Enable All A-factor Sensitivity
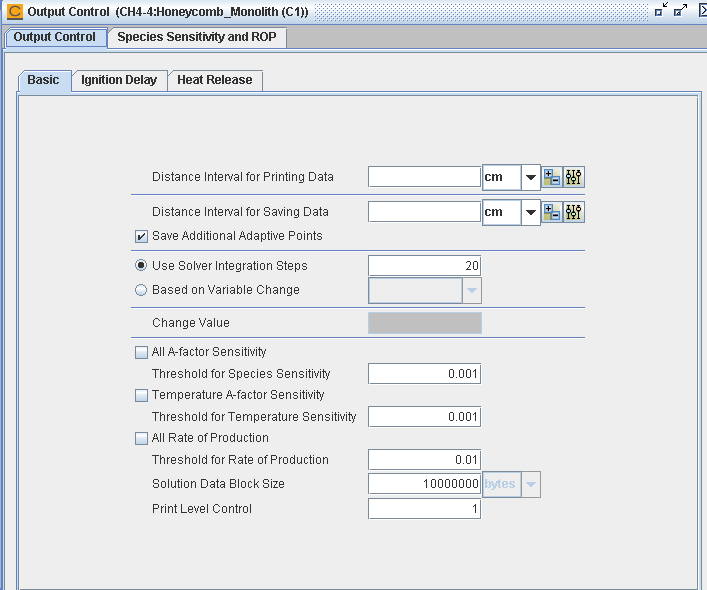The height and width of the screenshot is (590, 707). coord(141,352)
